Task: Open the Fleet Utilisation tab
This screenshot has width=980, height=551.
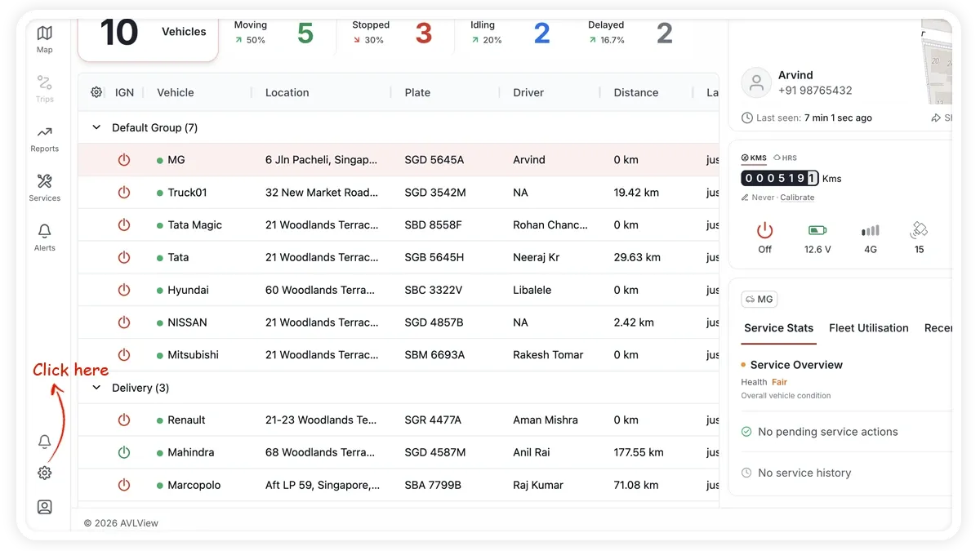Action: coord(869,328)
